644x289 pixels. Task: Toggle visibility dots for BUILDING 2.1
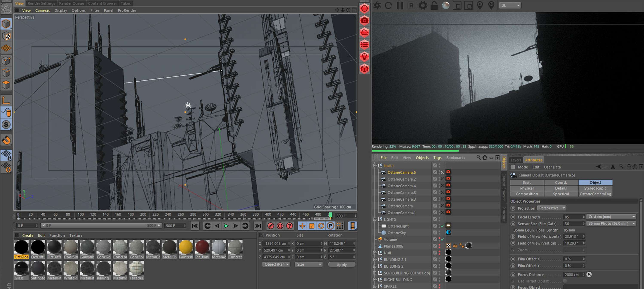tap(439, 260)
